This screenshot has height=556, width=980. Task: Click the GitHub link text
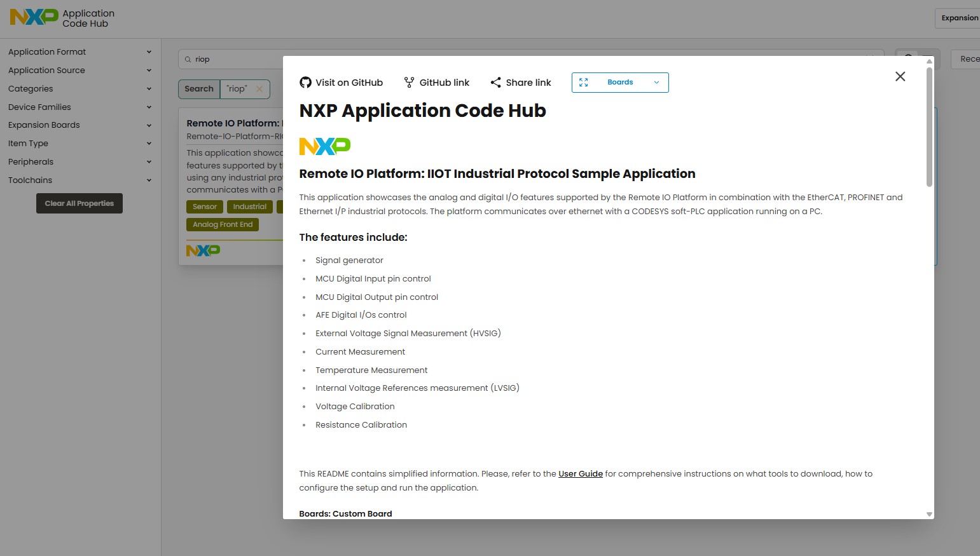click(x=445, y=83)
